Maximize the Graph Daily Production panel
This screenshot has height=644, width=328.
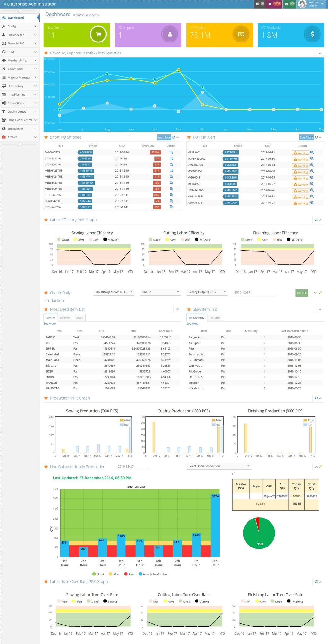(x=320, y=293)
